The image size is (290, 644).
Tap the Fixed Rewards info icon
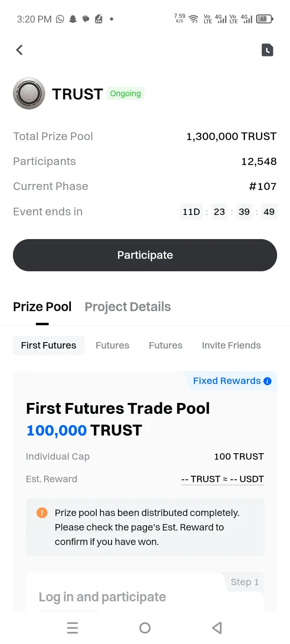(x=267, y=381)
